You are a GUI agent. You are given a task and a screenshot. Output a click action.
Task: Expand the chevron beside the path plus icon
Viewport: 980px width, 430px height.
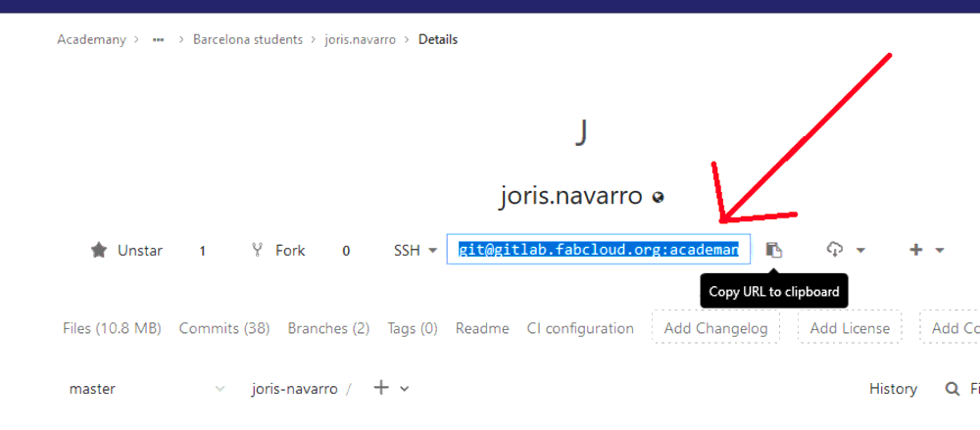click(x=405, y=389)
